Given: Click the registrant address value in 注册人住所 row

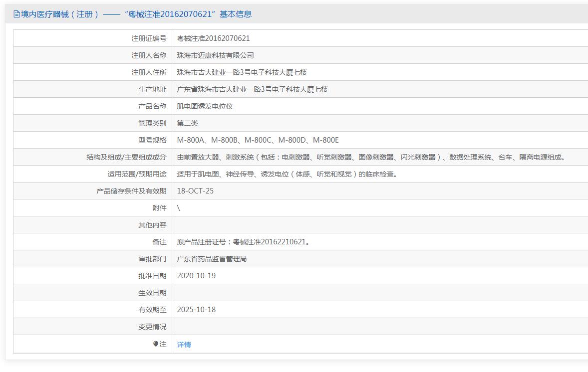Looking at the screenshot, I should (x=242, y=72).
